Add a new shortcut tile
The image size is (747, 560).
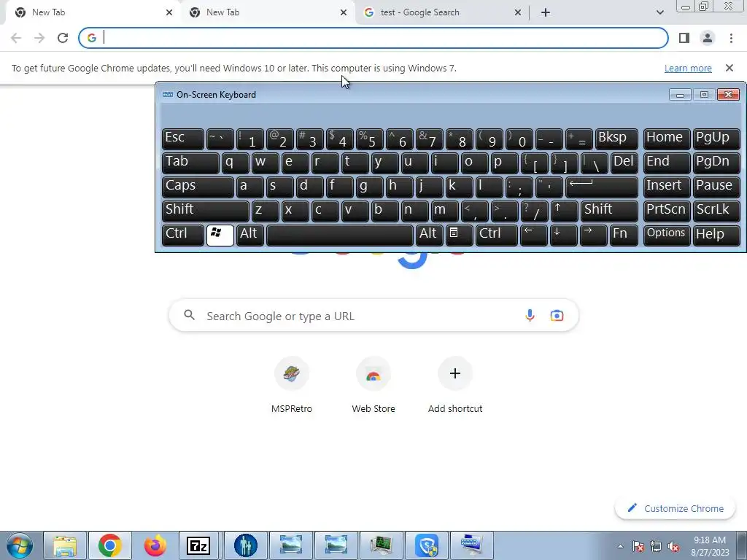click(x=455, y=385)
